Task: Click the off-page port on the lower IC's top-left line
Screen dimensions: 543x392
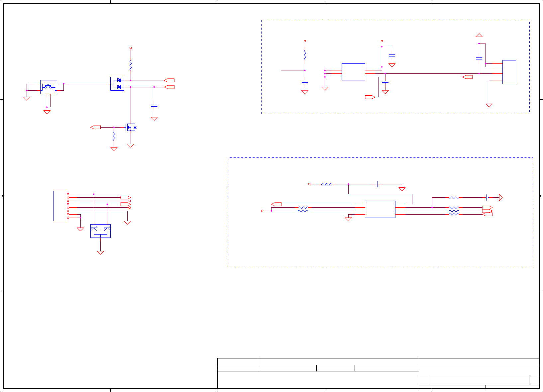Action: [276, 204]
